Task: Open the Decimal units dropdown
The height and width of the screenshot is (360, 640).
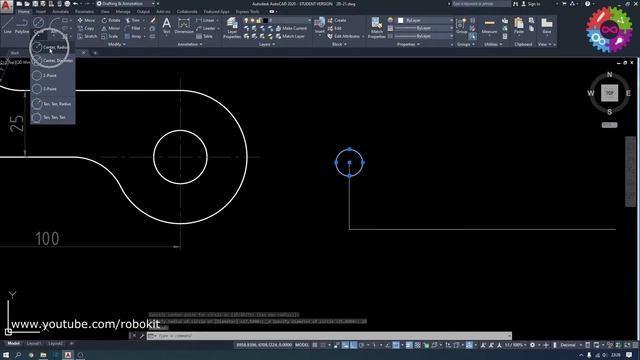Action: coord(570,345)
